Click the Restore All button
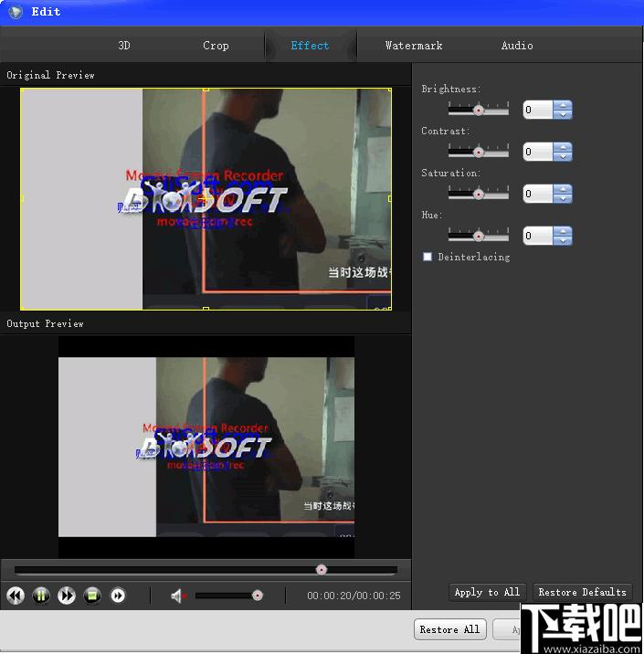 pos(449,629)
